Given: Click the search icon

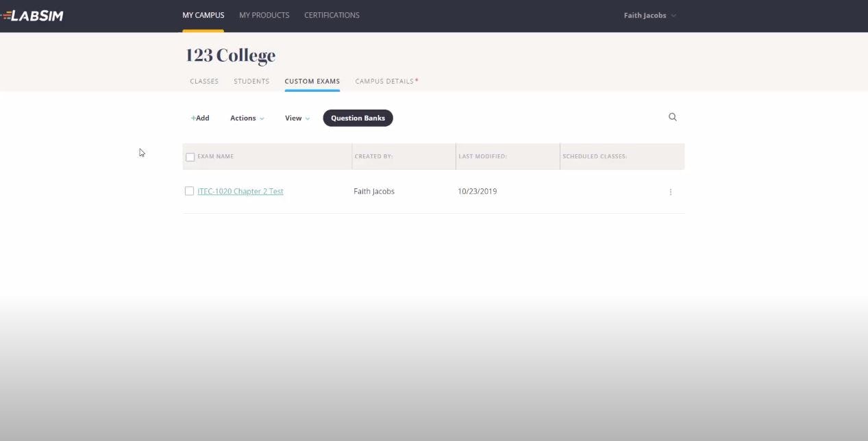Looking at the screenshot, I should pos(672,116).
